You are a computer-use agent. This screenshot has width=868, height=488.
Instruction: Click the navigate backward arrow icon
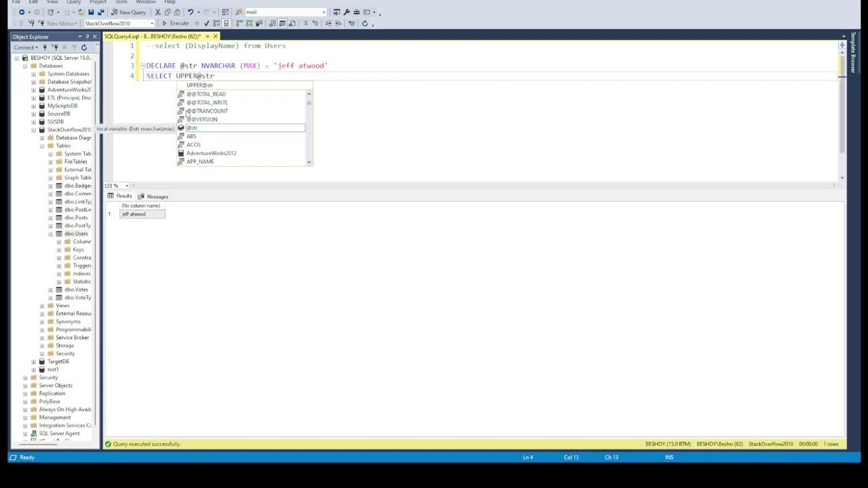pyautogui.click(x=22, y=12)
